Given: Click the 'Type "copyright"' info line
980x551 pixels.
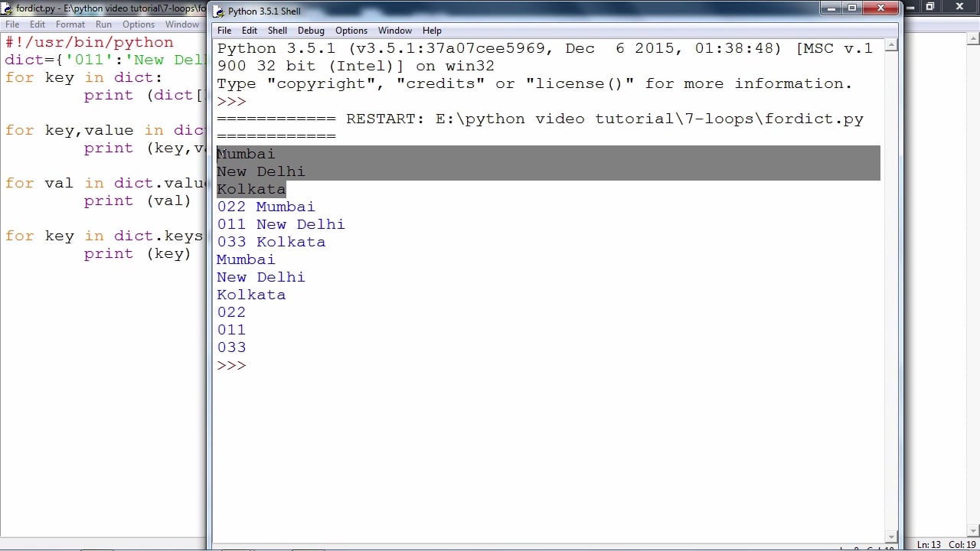Looking at the screenshot, I should (534, 83).
